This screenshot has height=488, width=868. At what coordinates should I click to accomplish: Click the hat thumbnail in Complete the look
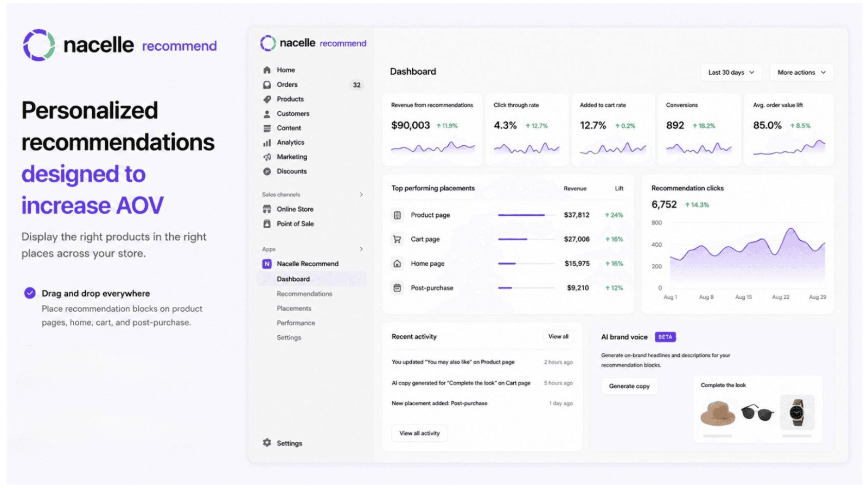coord(718,413)
